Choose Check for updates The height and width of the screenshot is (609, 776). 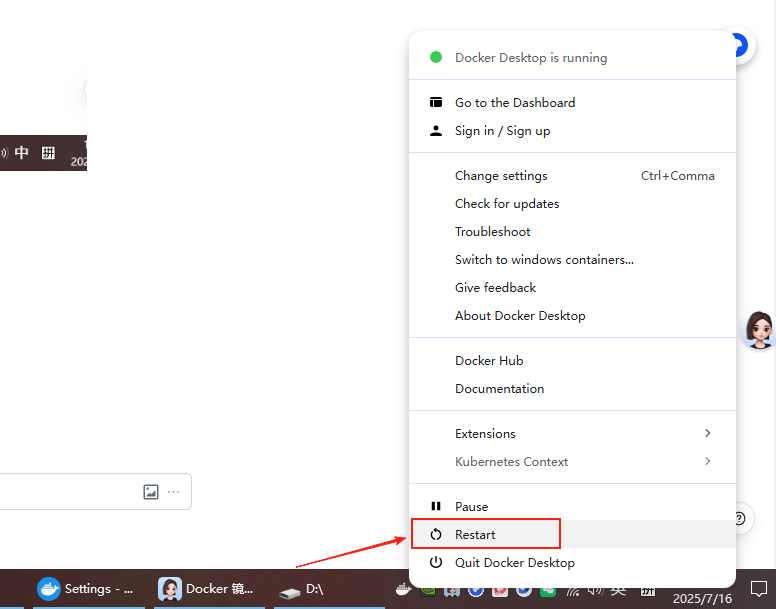pyautogui.click(x=507, y=203)
